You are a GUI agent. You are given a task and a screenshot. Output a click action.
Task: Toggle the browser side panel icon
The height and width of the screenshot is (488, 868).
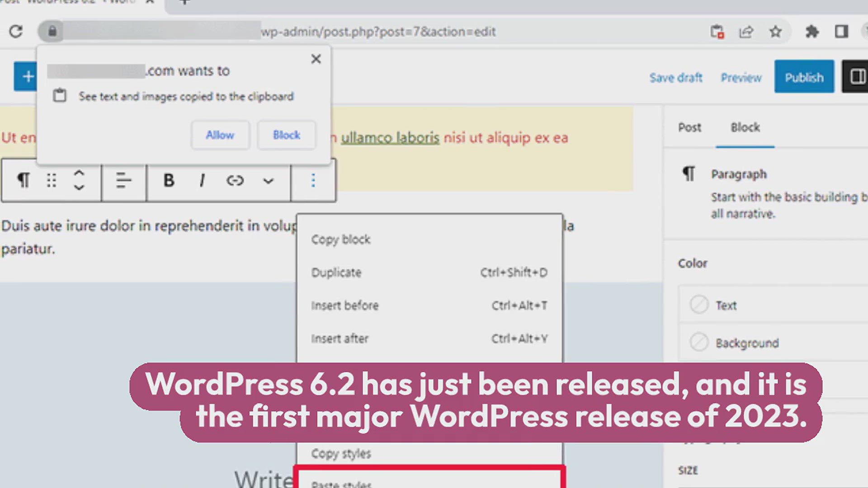point(841,32)
